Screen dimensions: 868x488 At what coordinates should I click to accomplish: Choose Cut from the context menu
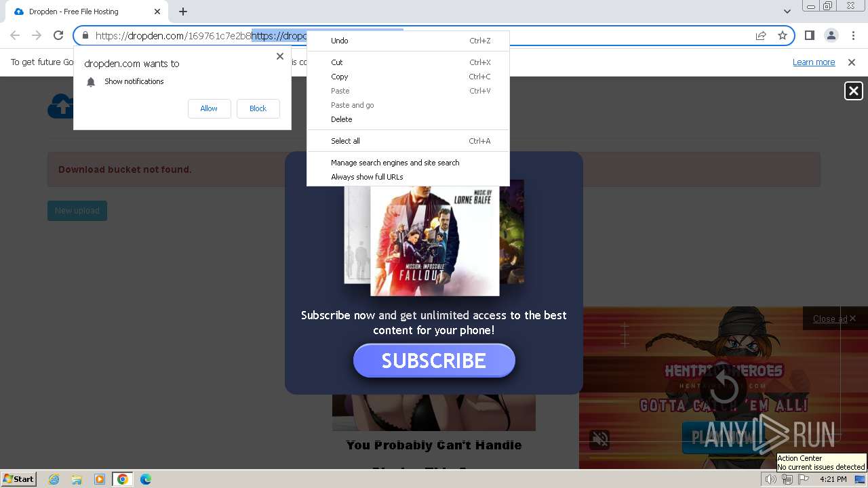408,62
